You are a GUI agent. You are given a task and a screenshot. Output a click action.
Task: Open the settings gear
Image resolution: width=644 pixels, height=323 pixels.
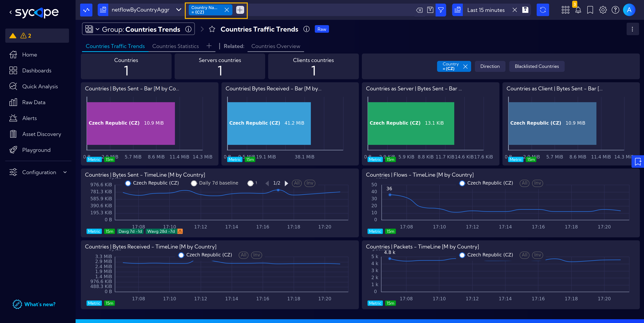point(603,10)
